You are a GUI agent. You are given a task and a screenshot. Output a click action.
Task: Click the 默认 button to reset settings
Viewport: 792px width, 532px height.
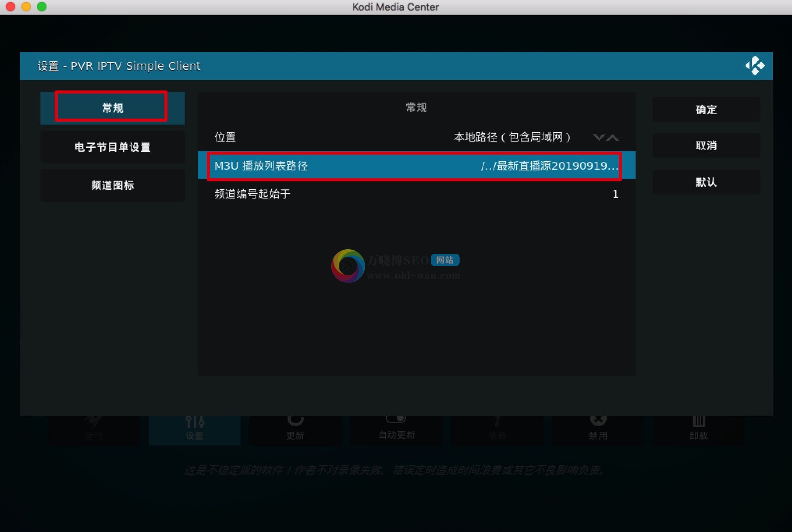[x=706, y=182]
